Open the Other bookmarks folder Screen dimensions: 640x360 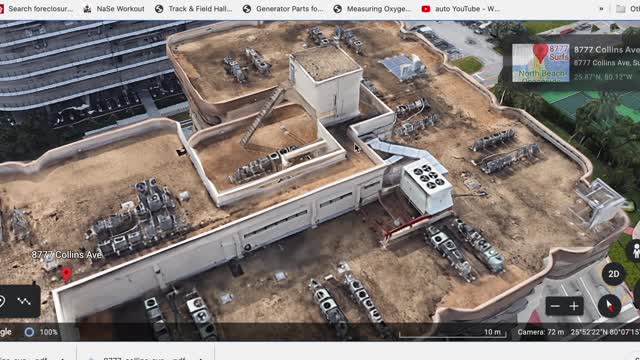[628, 9]
